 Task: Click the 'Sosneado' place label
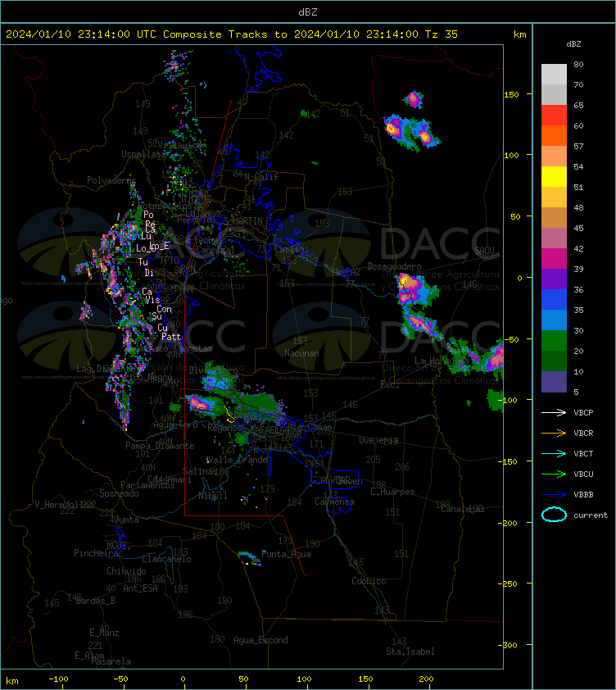(119, 493)
